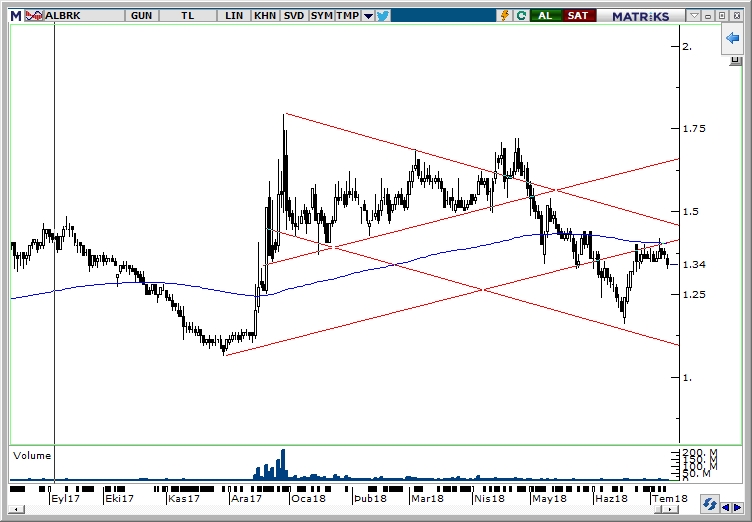
Task: Click the SVD toolbar button
Action: tap(294, 16)
